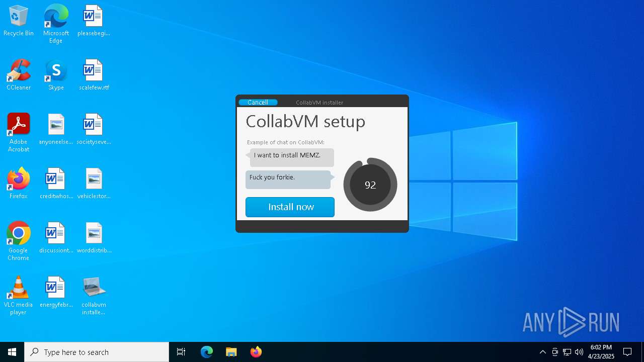The width and height of the screenshot is (644, 362).
Task: Click the Meet Now tray icon
Action: tap(555, 352)
